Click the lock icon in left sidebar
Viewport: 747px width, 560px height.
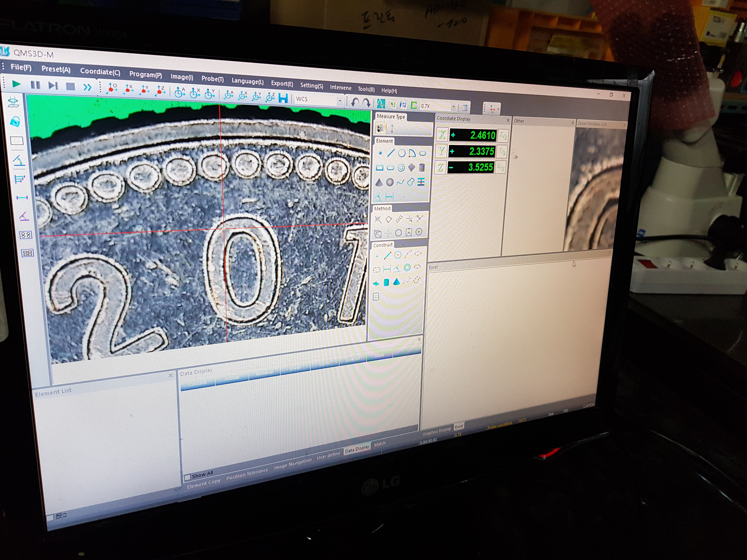[x=15, y=121]
